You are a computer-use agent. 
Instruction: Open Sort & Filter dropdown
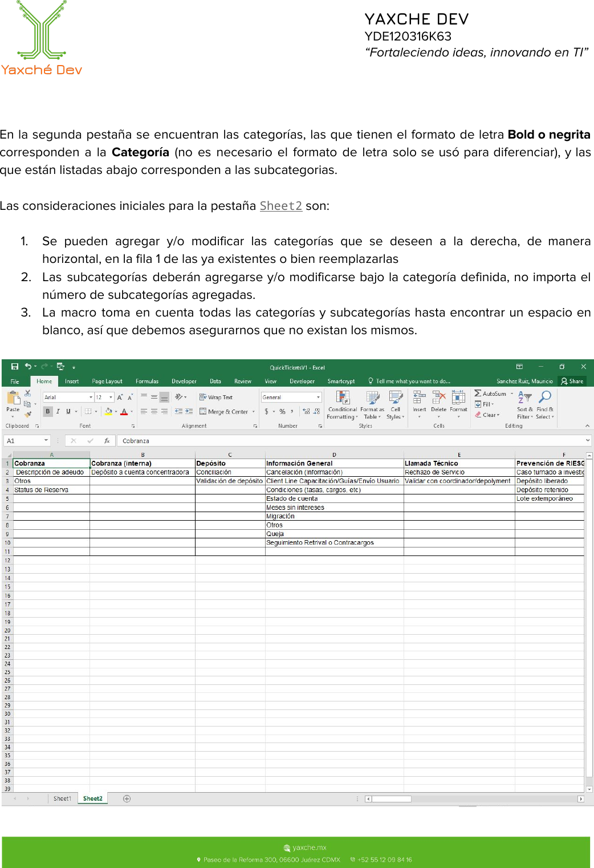click(525, 405)
